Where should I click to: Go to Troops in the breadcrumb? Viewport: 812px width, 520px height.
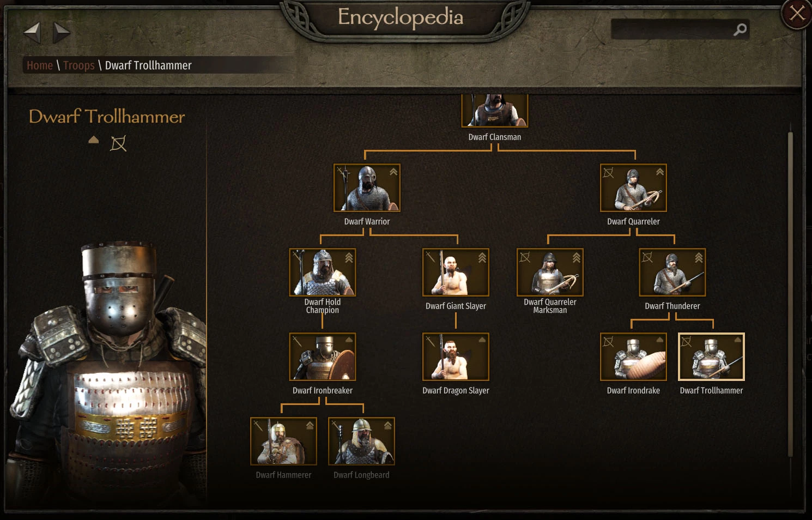(x=79, y=65)
